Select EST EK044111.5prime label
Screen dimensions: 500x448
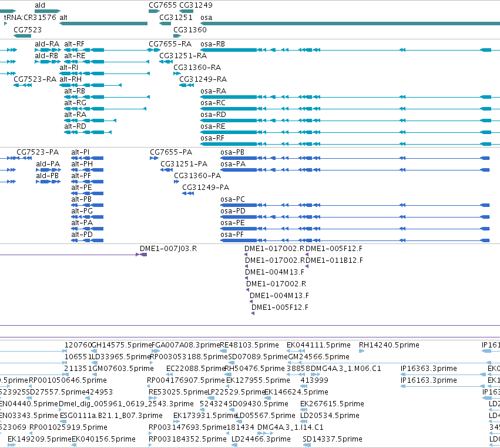pyautogui.click(x=318, y=345)
